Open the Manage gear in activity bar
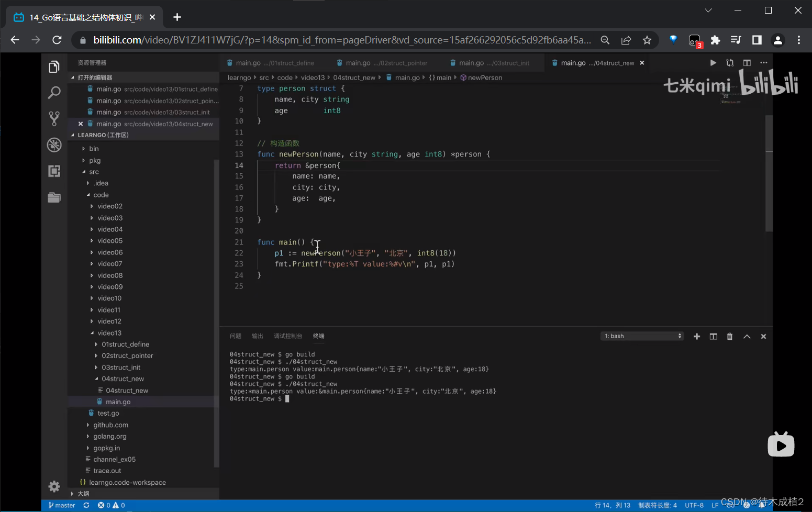The height and width of the screenshot is (512, 812). (54, 486)
